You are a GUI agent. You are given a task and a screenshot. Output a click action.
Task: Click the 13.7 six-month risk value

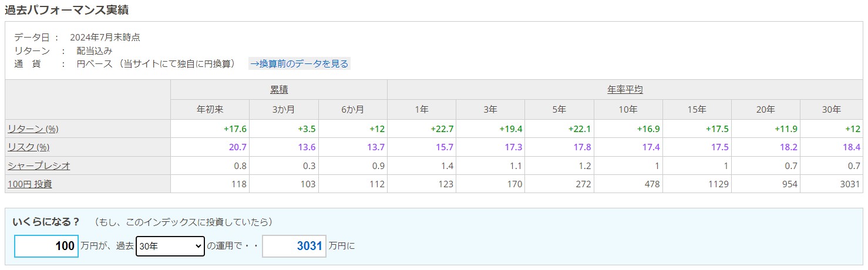tap(375, 147)
